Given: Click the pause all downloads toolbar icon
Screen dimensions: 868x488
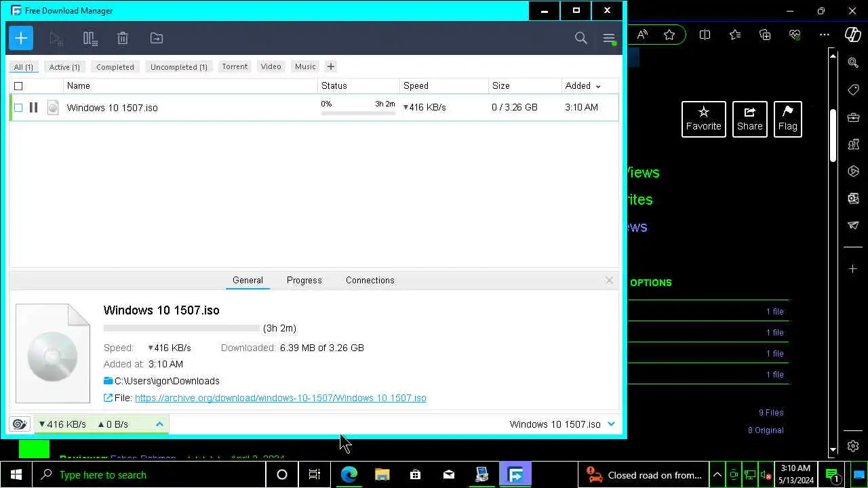Looking at the screenshot, I should click(90, 39).
